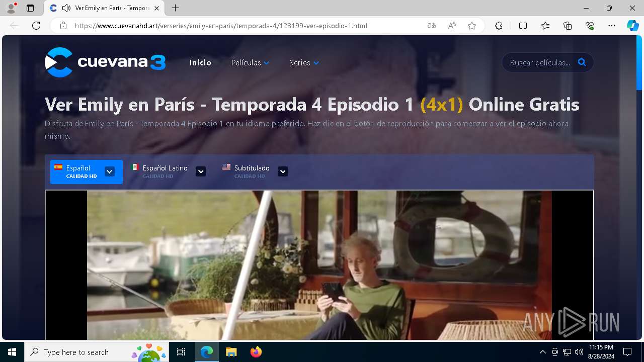Open the Películas dropdown menu

point(250,63)
